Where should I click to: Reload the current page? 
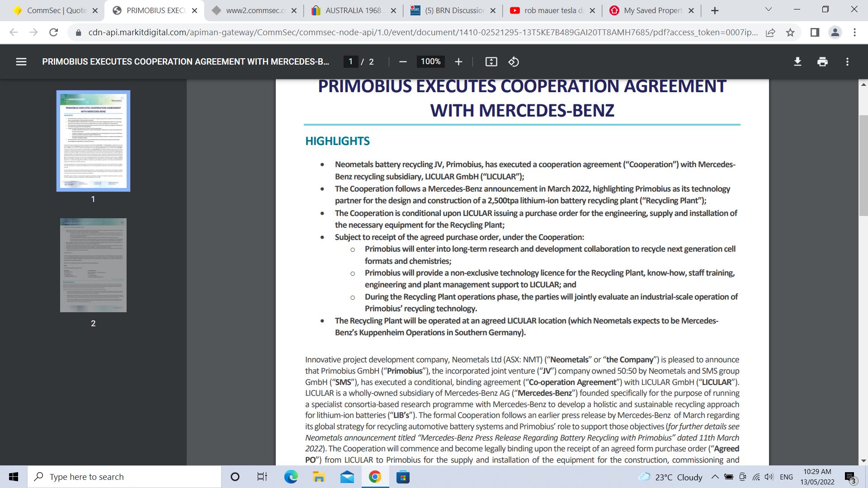click(x=53, y=33)
